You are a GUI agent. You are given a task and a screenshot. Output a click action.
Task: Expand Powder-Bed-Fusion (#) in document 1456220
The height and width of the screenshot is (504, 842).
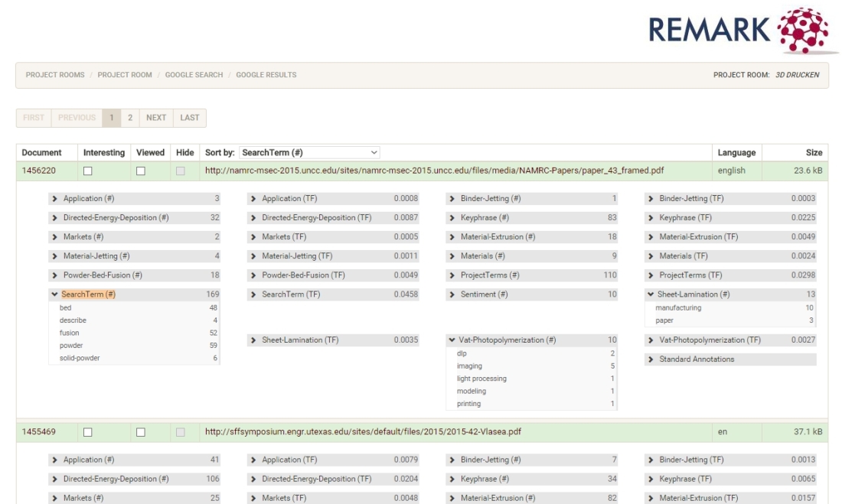(x=55, y=275)
